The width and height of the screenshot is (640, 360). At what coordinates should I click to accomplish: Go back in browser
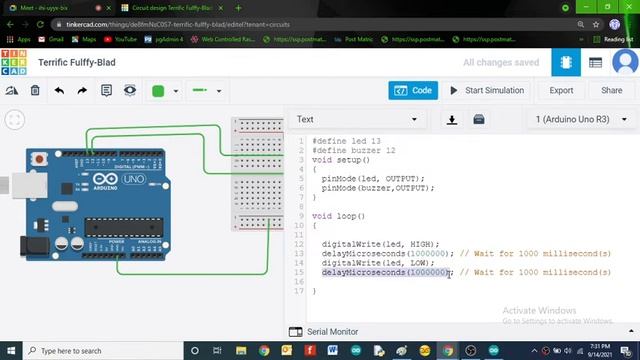(x=10, y=24)
